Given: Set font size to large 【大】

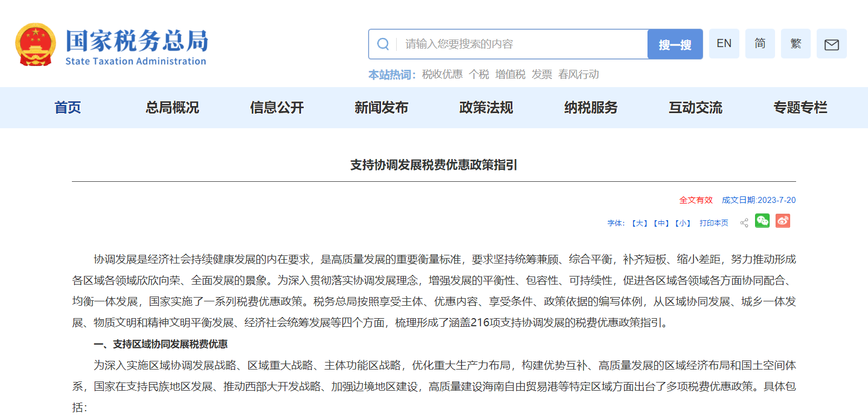Looking at the screenshot, I should (x=640, y=223).
